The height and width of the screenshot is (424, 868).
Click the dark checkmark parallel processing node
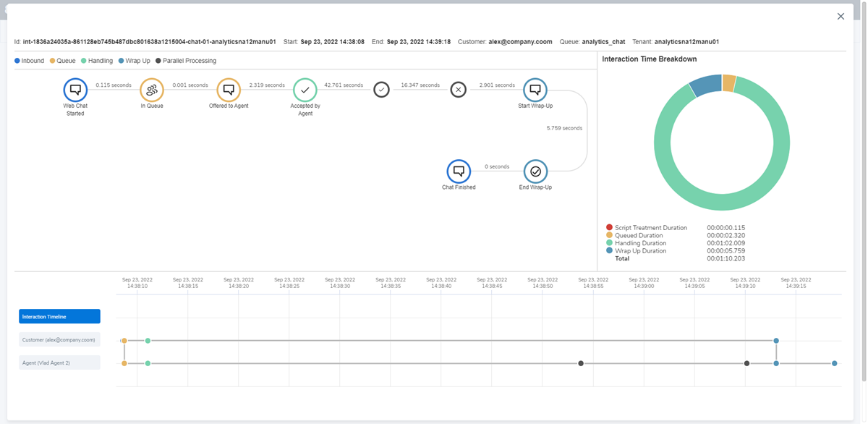382,90
